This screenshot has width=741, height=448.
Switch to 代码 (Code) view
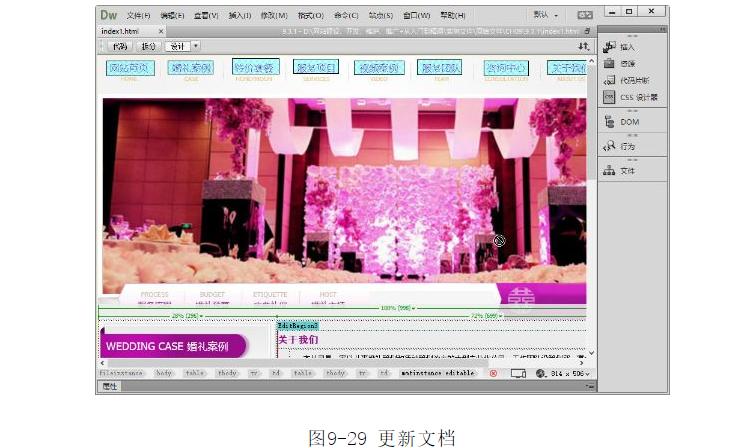click(119, 46)
